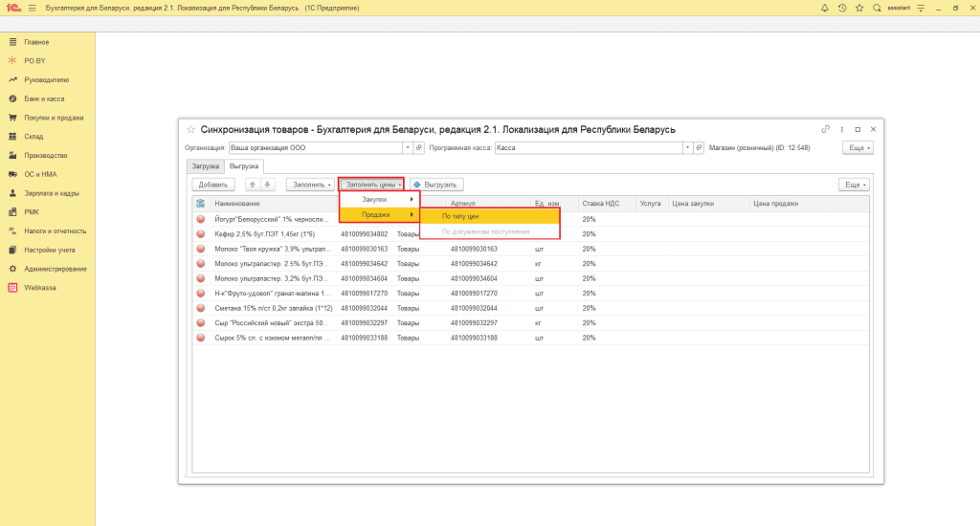Open Покупки и продажи cart icon

12,118
